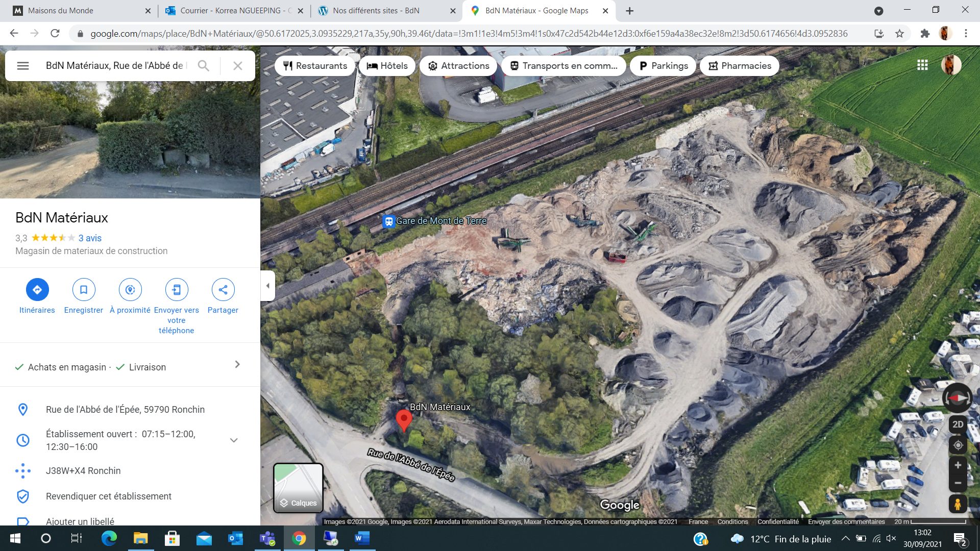Open the notification center icon

click(960, 539)
